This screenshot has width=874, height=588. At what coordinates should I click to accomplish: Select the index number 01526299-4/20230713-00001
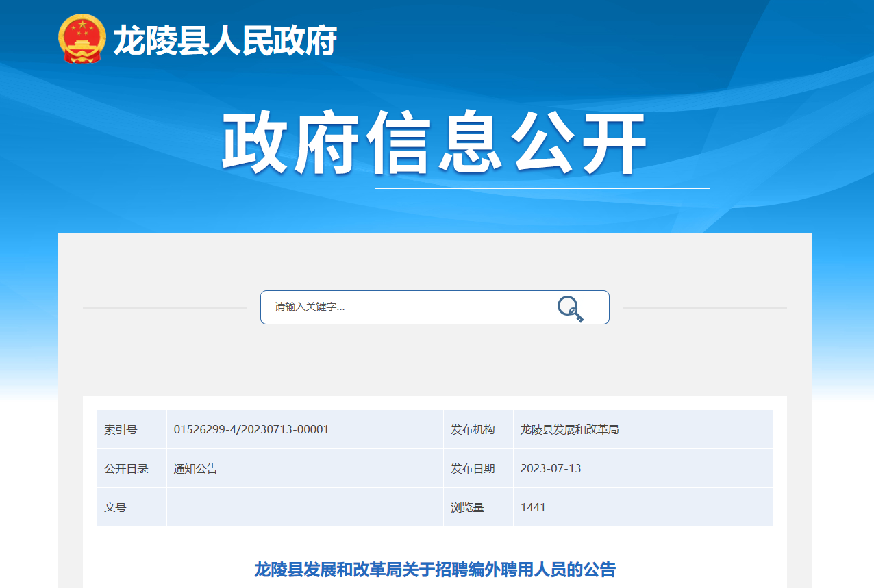[x=251, y=430]
